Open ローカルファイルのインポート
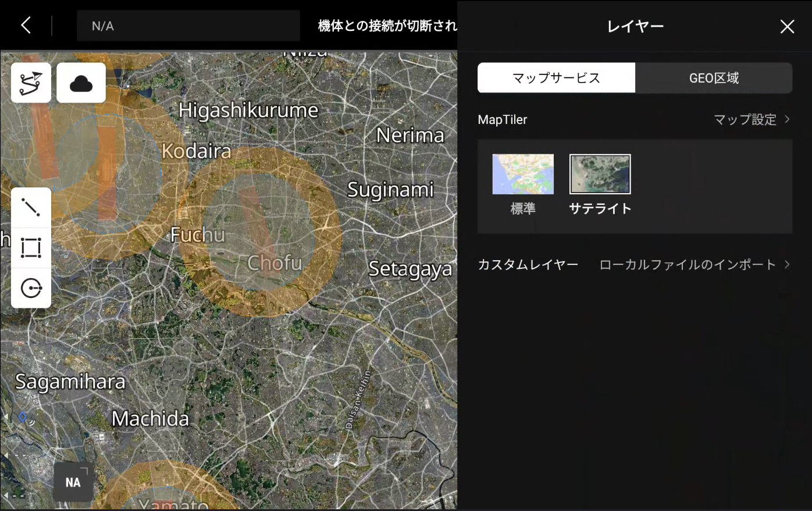The height and width of the screenshot is (511, 812). [695, 265]
